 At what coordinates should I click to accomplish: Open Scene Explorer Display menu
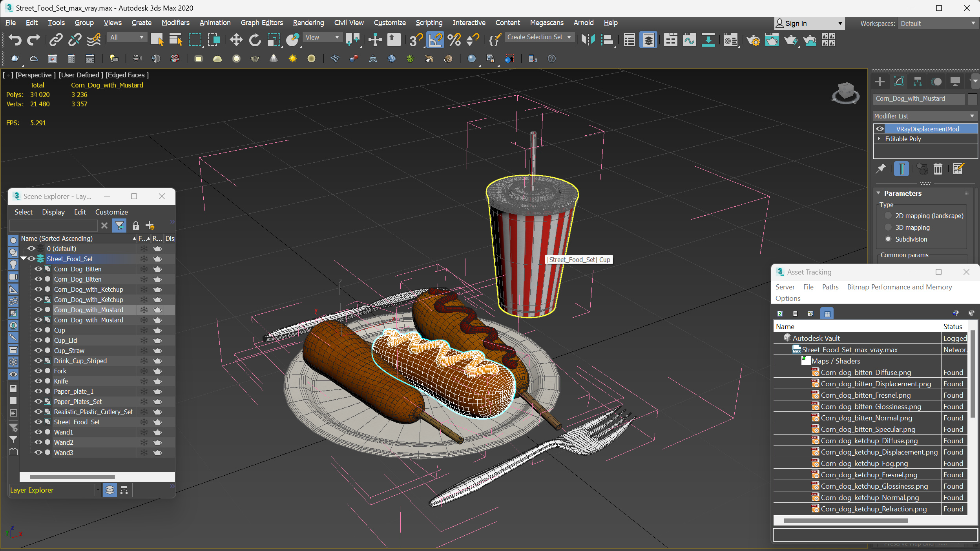click(x=53, y=212)
